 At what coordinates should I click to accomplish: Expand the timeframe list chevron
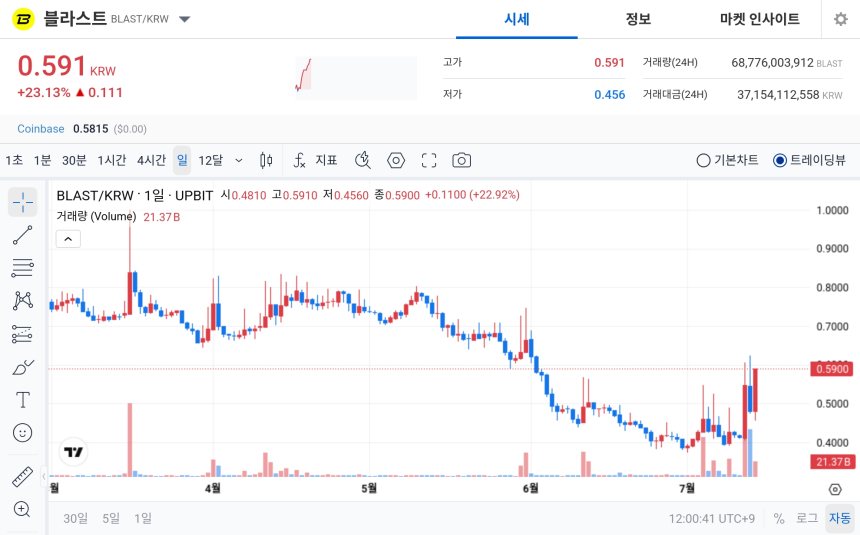tap(239, 160)
